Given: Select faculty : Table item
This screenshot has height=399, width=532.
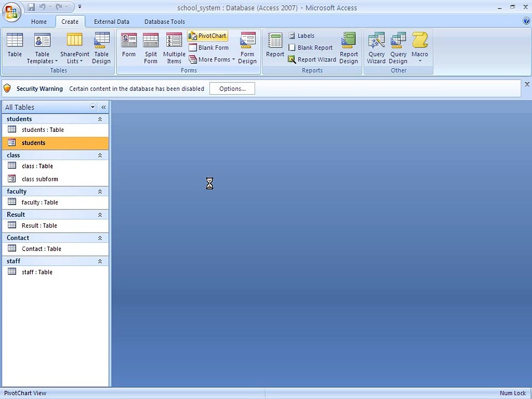Looking at the screenshot, I should point(55,202).
